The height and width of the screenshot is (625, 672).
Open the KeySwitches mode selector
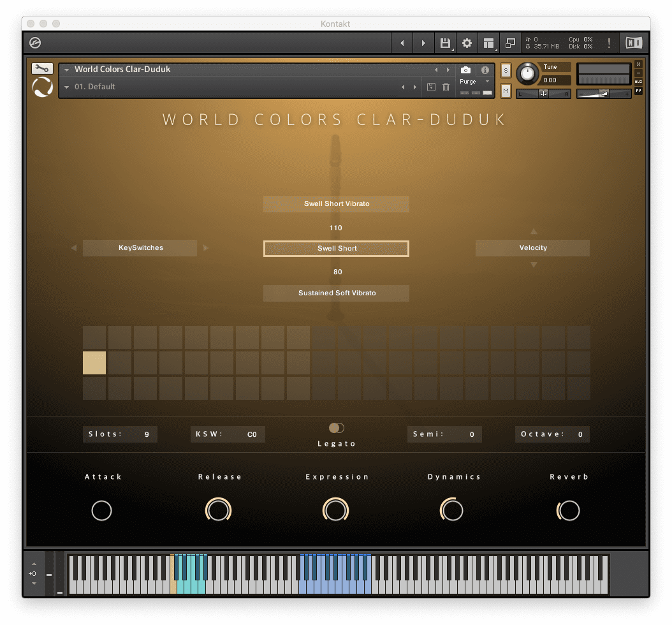click(x=140, y=248)
